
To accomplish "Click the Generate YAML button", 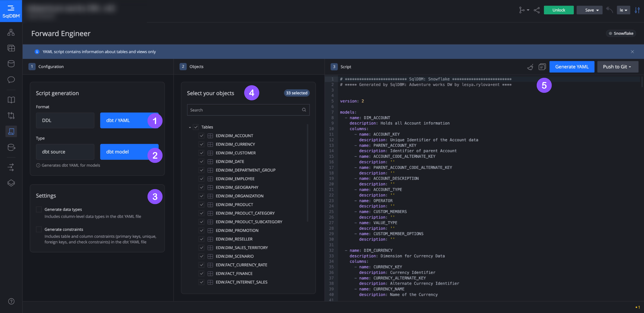I will pos(572,67).
